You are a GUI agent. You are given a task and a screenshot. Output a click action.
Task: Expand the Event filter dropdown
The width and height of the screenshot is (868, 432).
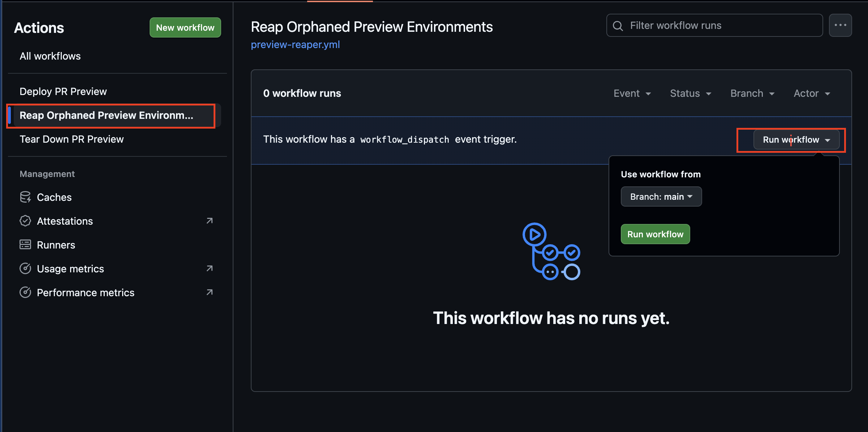tap(632, 94)
